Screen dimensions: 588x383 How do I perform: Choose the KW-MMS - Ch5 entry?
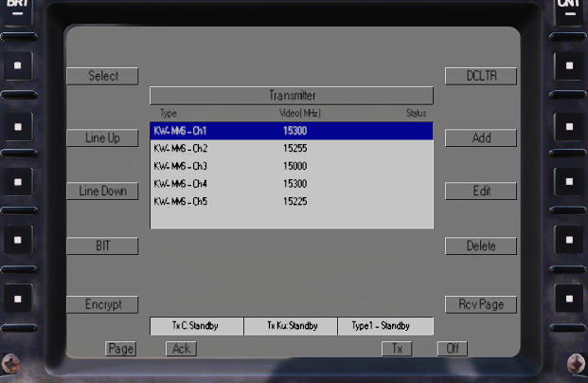(x=291, y=201)
